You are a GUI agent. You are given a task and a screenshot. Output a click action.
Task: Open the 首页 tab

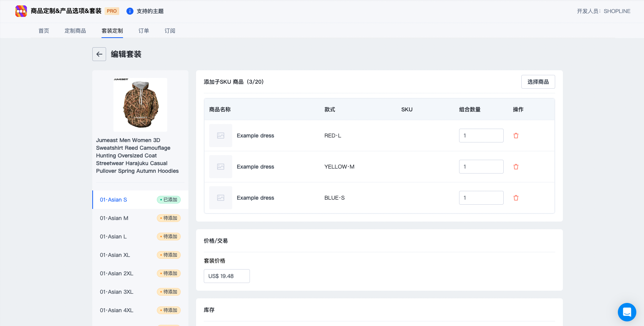point(44,31)
